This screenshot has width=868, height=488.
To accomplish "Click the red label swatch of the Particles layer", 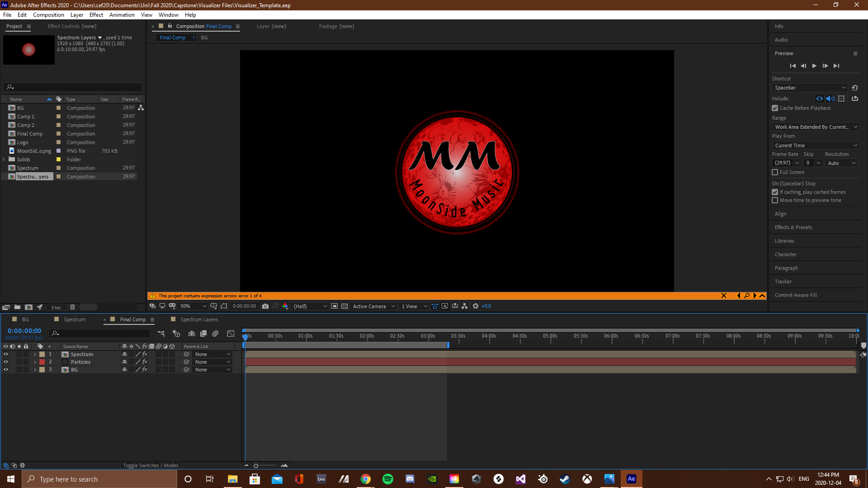I will [x=42, y=362].
